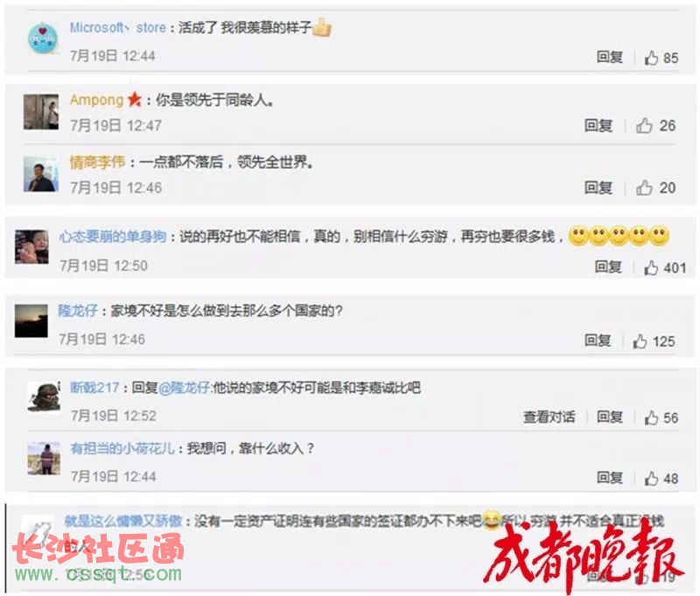Click 断戟217's soldier avatar
This screenshot has height=596, width=700.
point(44,396)
